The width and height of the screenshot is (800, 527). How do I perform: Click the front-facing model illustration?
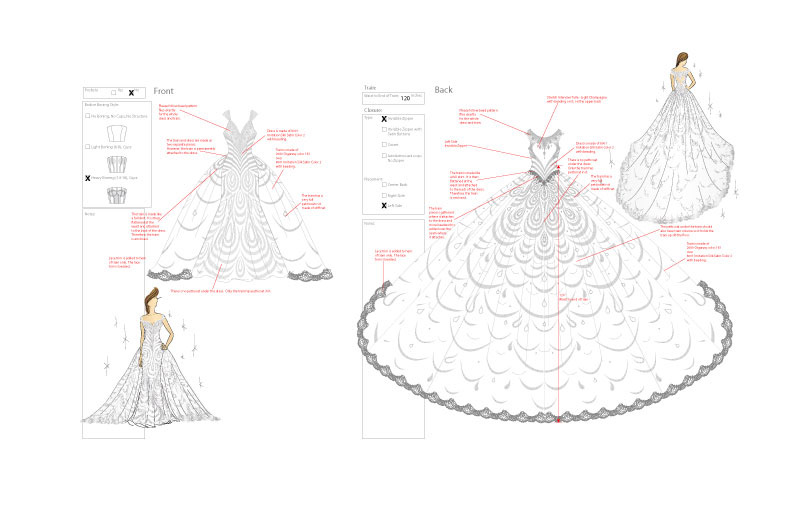[x=151, y=357]
